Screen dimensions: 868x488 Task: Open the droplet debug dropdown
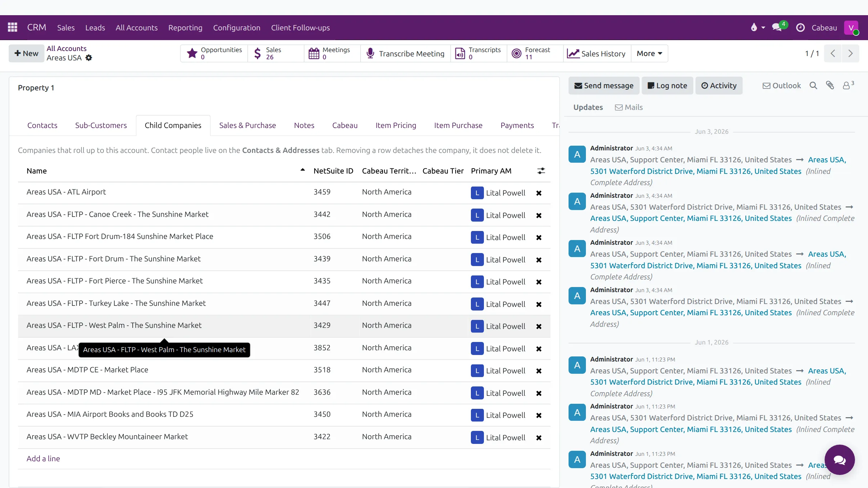tap(758, 27)
